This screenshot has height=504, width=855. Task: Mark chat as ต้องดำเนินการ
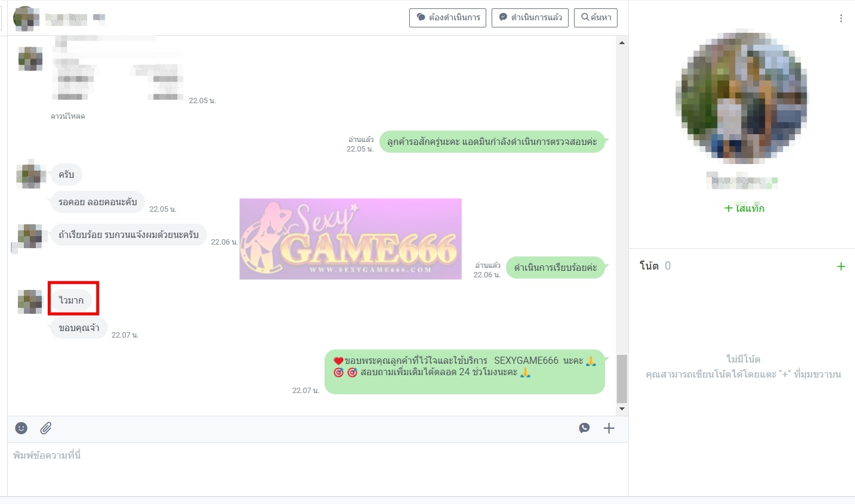pos(448,17)
